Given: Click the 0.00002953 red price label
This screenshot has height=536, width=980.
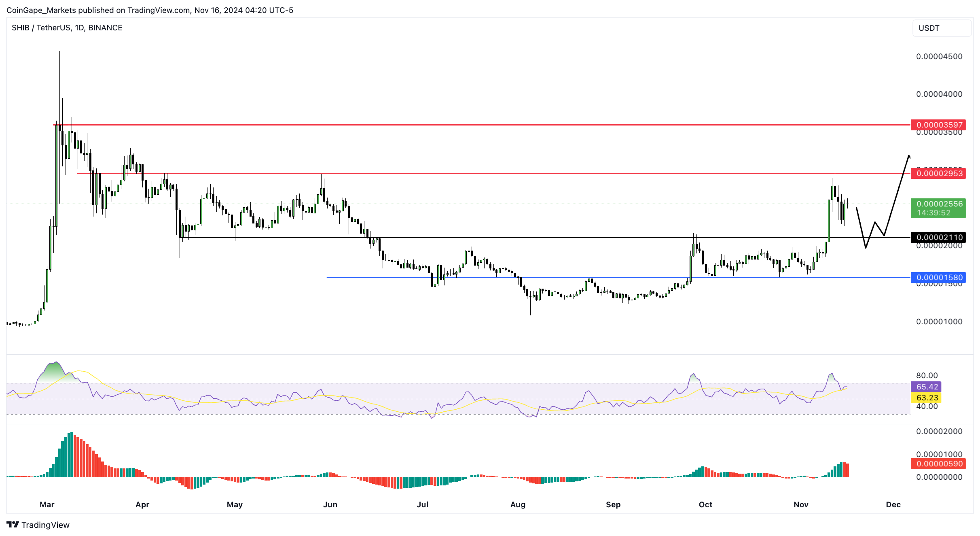Looking at the screenshot, I should click(938, 173).
